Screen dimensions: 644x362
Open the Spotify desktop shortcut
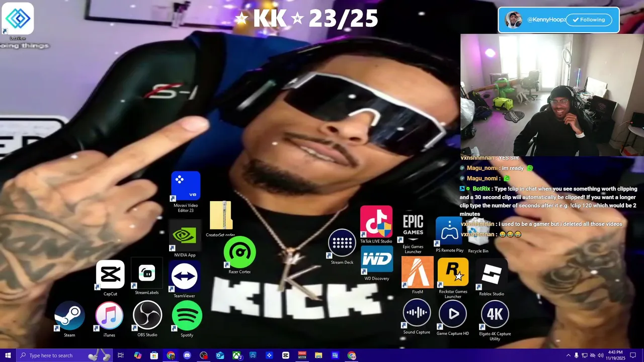click(187, 319)
